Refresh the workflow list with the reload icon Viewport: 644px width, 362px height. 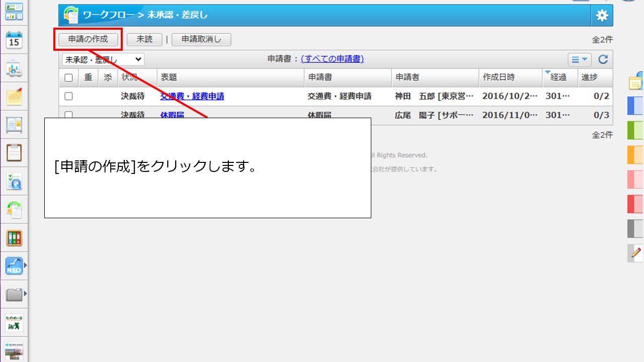[603, 59]
